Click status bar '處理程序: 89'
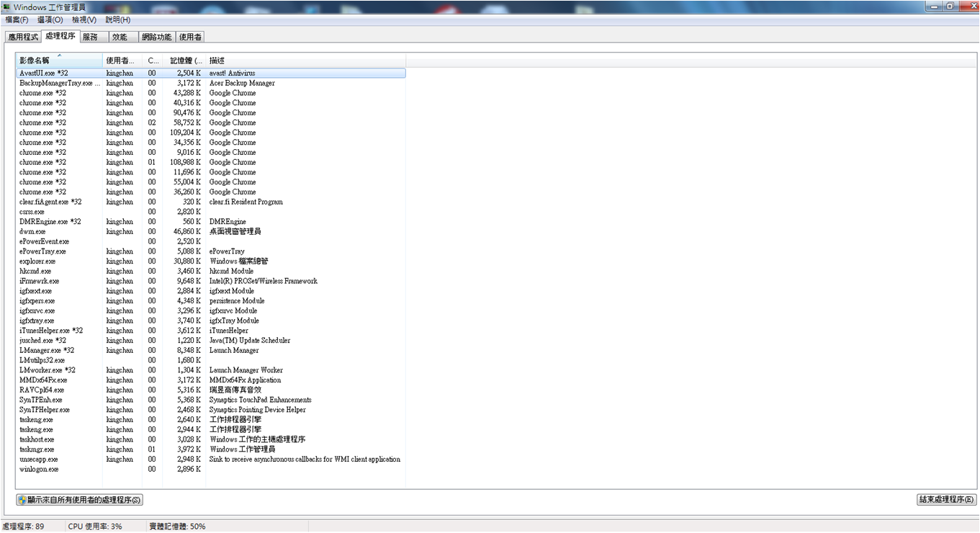980x533 pixels. click(24, 527)
